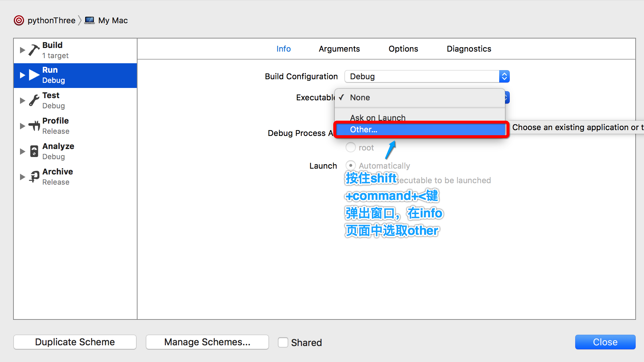This screenshot has height=362, width=644.
Task: Click the Run play arrow icon
Action: coord(34,75)
